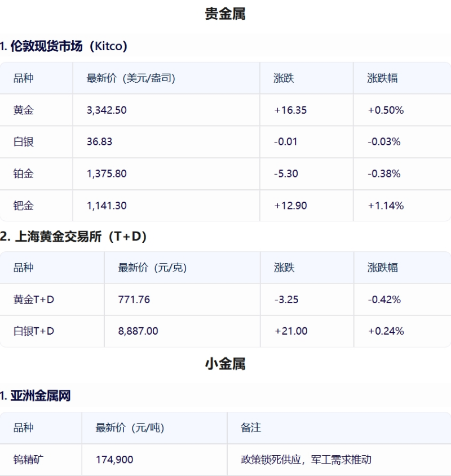This screenshot has height=476, width=451.
Task: Click the 备注 column header
Action: 251,428
